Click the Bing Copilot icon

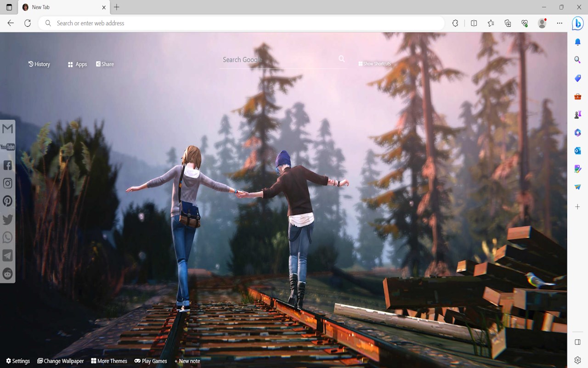pos(577,23)
